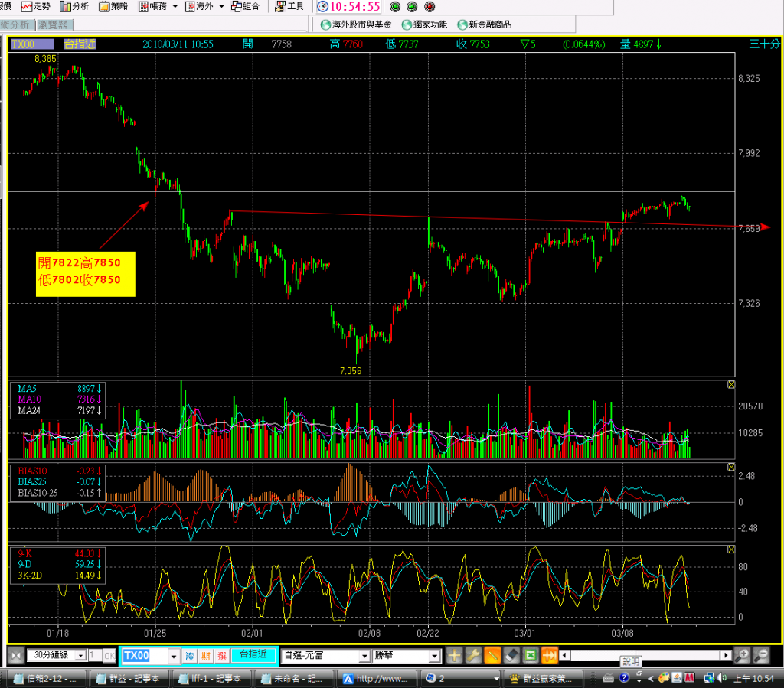Screen dimensions: 784x688
Task: Expand the TX00 symbol dropdown arrow
Action: tap(174, 656)
